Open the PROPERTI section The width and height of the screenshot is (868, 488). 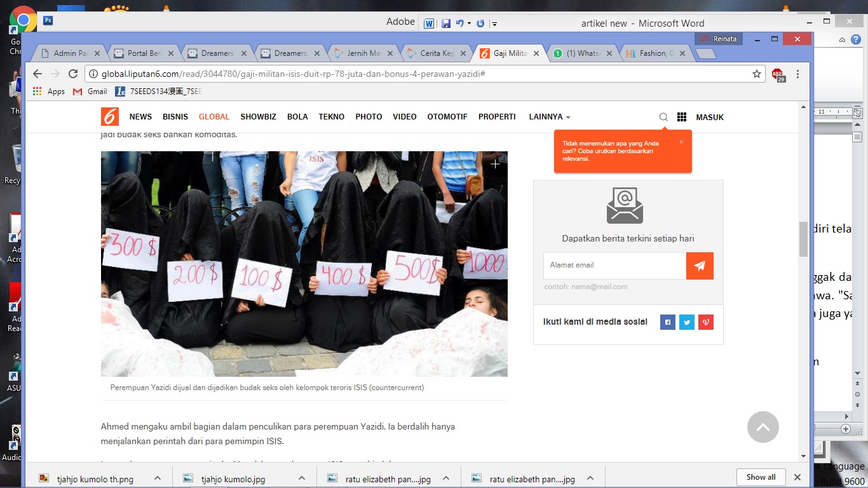tap(497, 117)
